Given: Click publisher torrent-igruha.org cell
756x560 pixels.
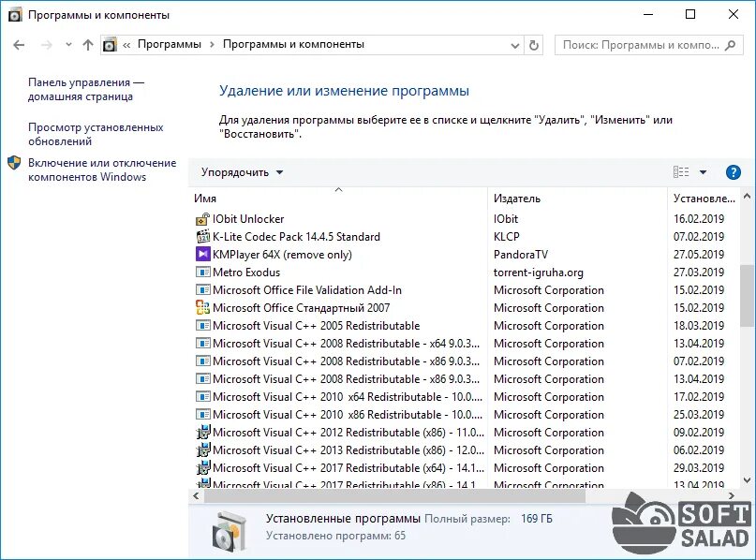Looking at the screenshot, I should (538, 273).
